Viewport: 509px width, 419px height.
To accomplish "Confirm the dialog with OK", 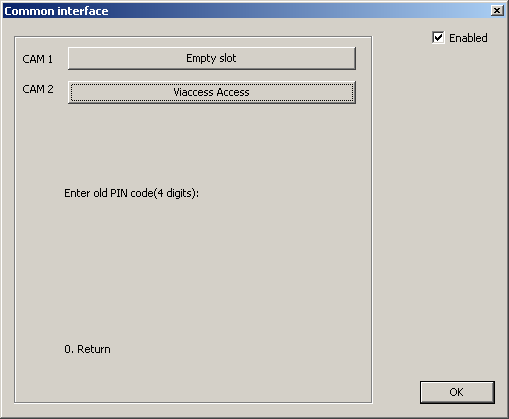I will coord(457,392).
